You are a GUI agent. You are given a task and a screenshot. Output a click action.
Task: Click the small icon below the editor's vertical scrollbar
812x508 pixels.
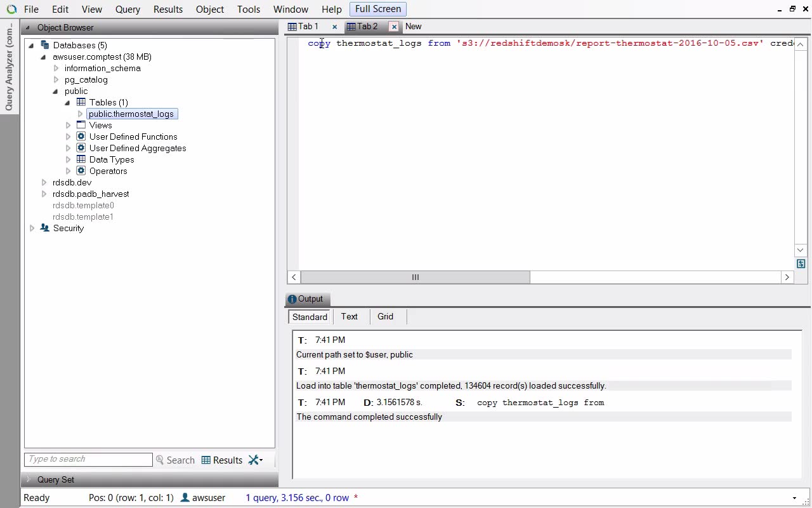click(801, 264)
